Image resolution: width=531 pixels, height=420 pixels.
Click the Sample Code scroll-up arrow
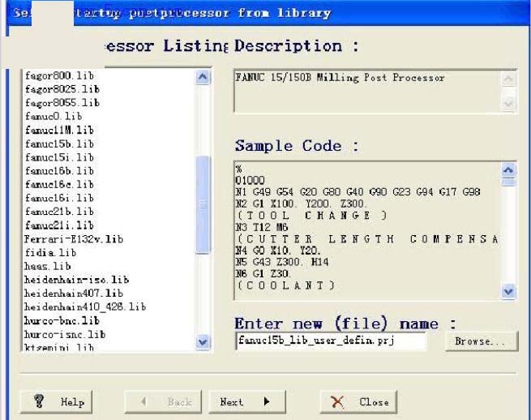pyautogui.click(x=508, y=169)
